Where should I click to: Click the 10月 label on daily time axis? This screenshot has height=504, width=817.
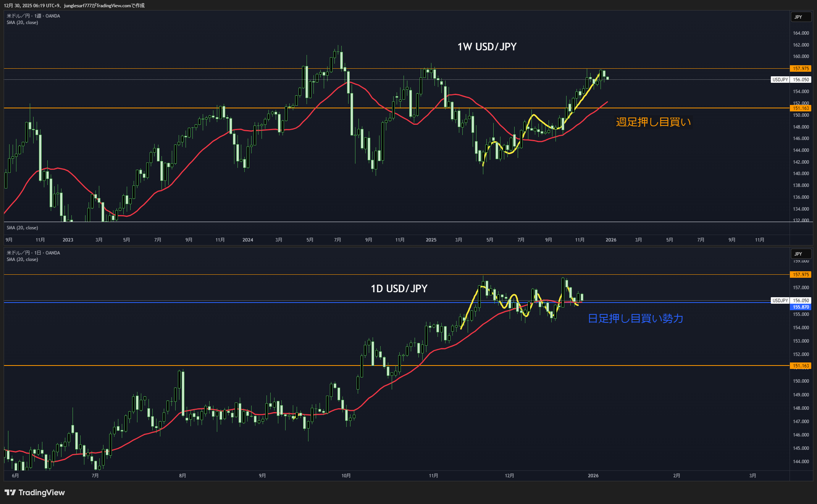(346, 476)
